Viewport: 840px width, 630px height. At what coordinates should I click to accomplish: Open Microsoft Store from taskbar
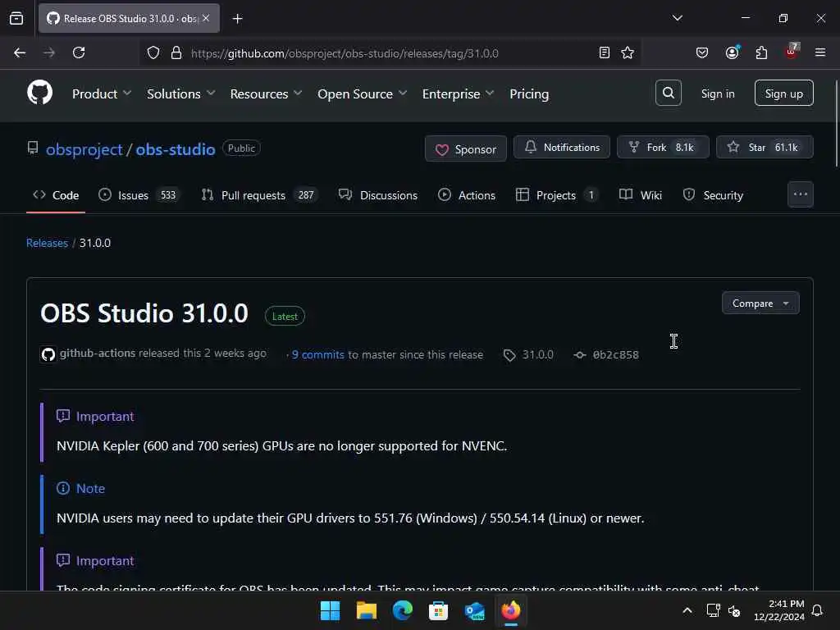pyautogui.click(x=438, y=610)
